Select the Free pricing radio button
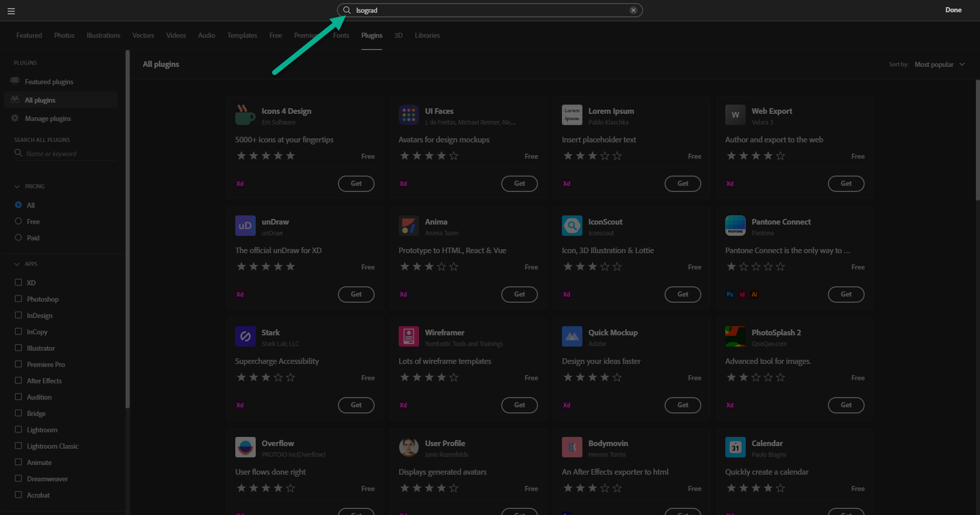Viewport: 980px width, 515px height. [x=18, y=221]
